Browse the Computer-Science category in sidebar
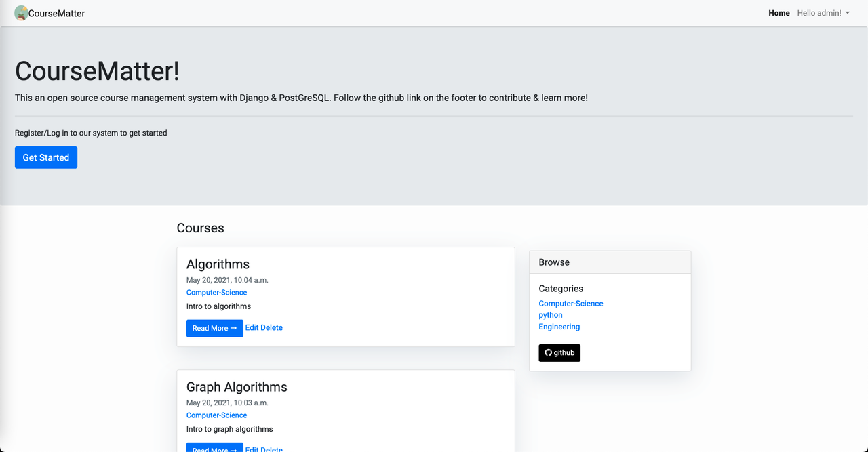 [x=570, y=304]
